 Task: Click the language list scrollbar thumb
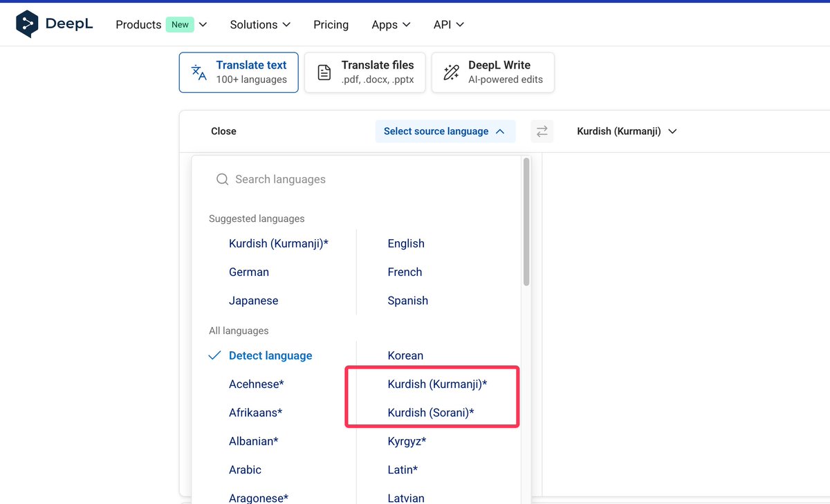click(x=526, y=221)
